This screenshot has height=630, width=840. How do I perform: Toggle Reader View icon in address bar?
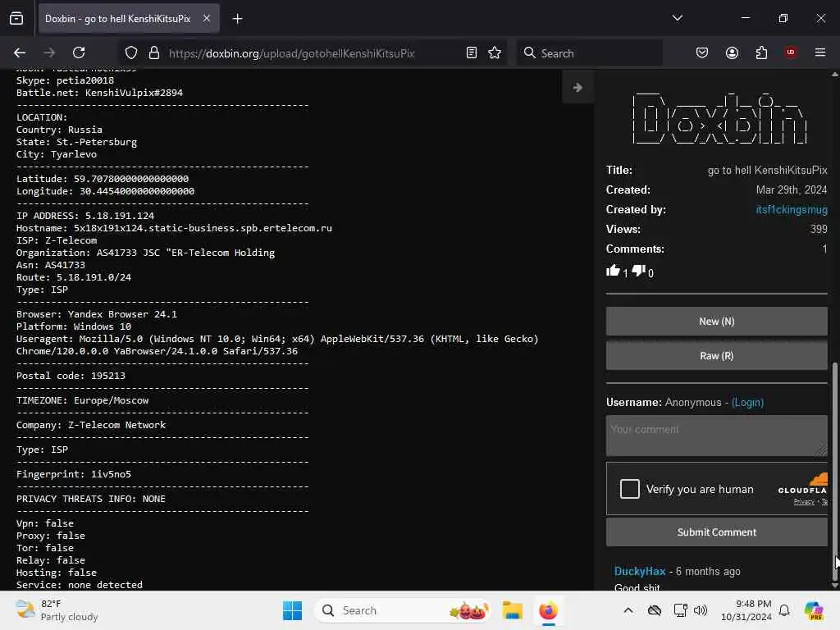tap(472, 52)
